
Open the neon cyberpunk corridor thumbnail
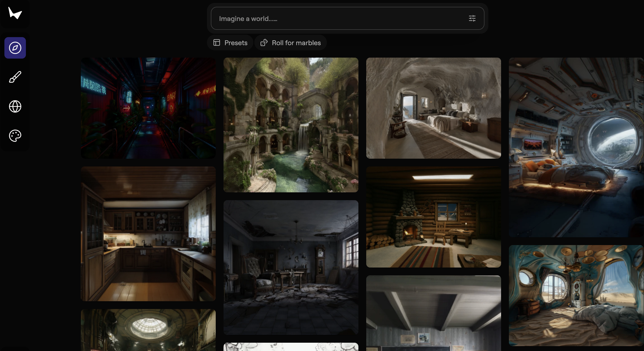pos(148,108)
